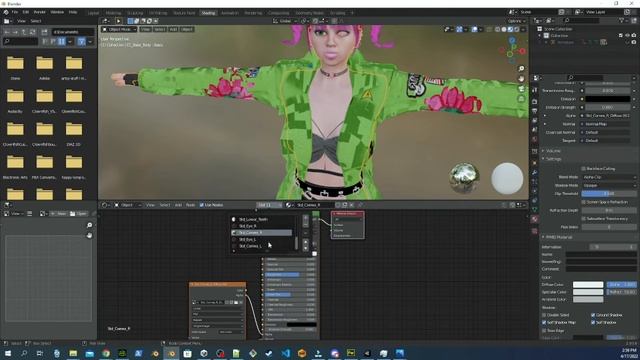Open the Edit menu

(26, 12)
